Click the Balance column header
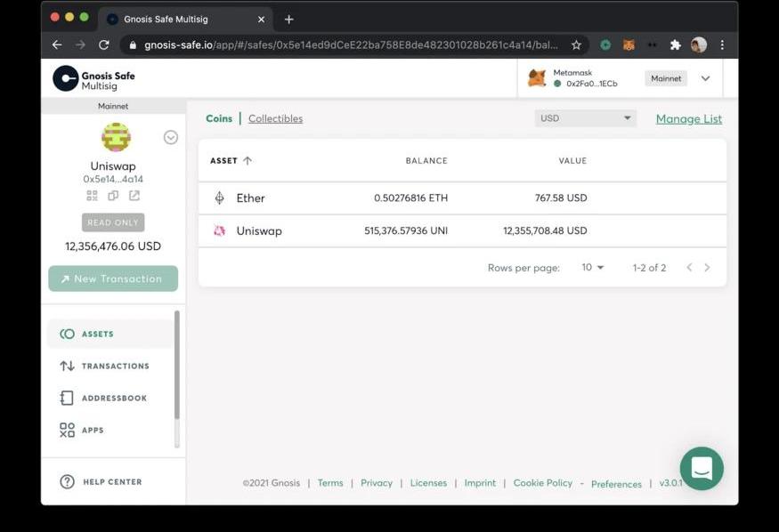This screenshot has width=779, height=532. (x=426, y=161)
